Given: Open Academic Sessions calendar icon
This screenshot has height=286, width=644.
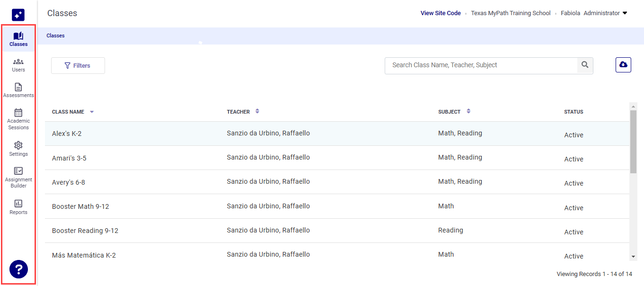Looking at the screenshot, I should pyautogui.click(x=18, y=113).
